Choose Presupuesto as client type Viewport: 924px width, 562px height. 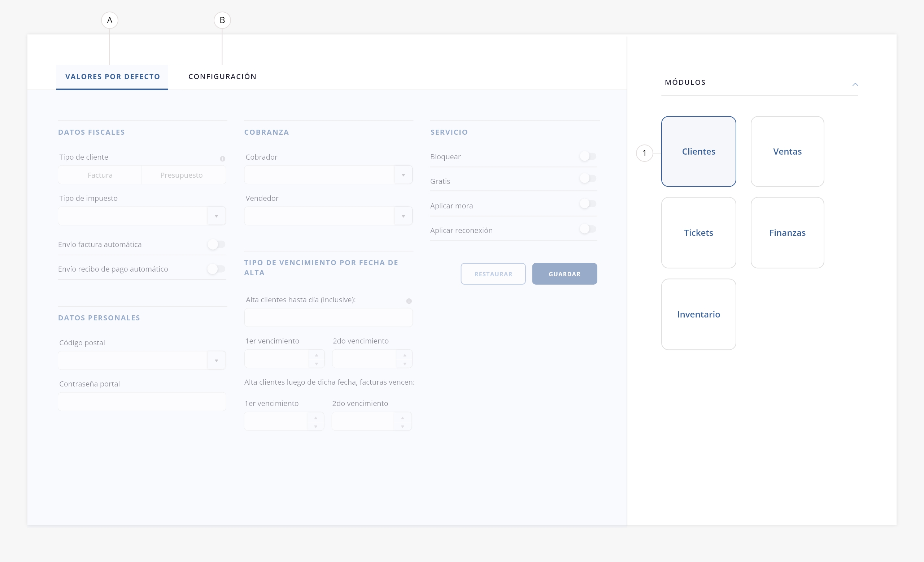(182, 175)
